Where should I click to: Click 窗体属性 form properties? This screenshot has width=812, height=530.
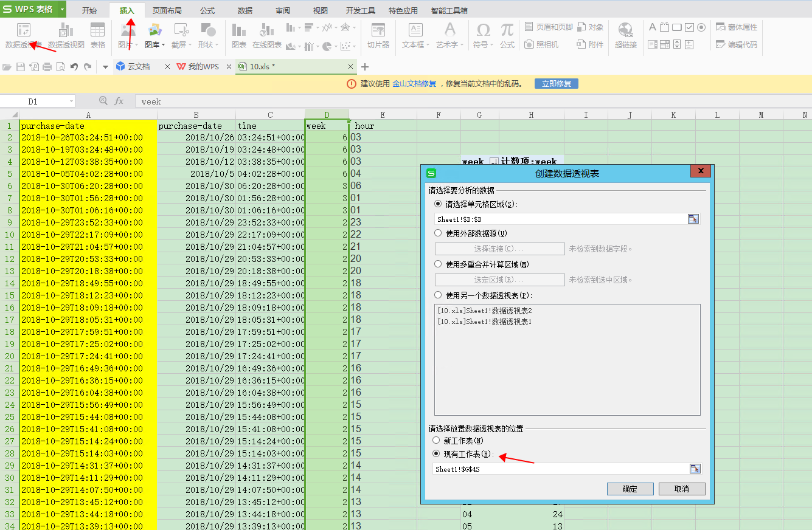(737, 27)
